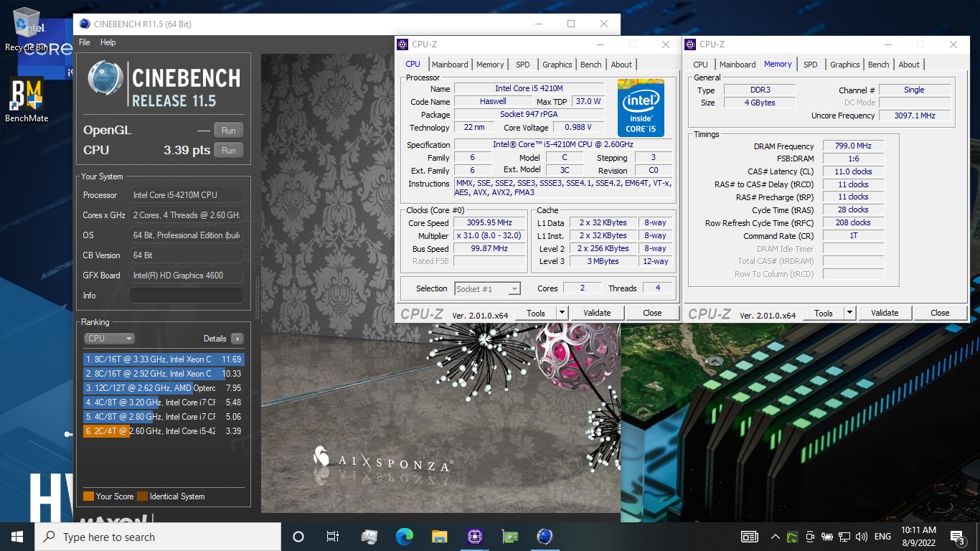Open the Socket #1 selection dropdown
Image resolution: width=980 pixels, height=551 pixels.
(x=487, y=288)
